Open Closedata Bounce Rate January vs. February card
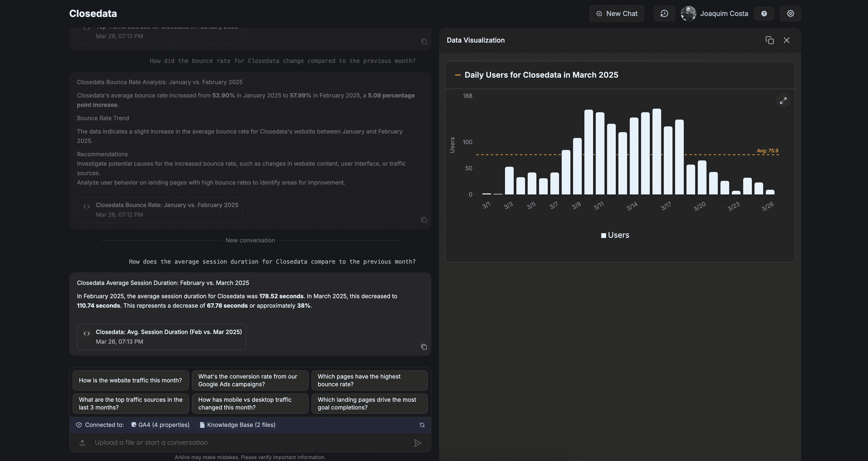The height and width of the screenshot is (461, 868). point(160,210)
